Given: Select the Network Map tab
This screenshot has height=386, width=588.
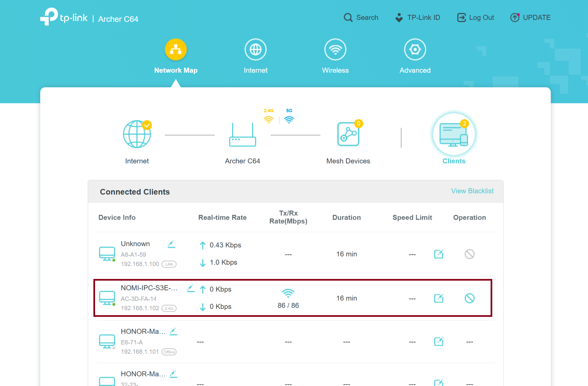Looking at the screenshot, I should click(176, 56).
